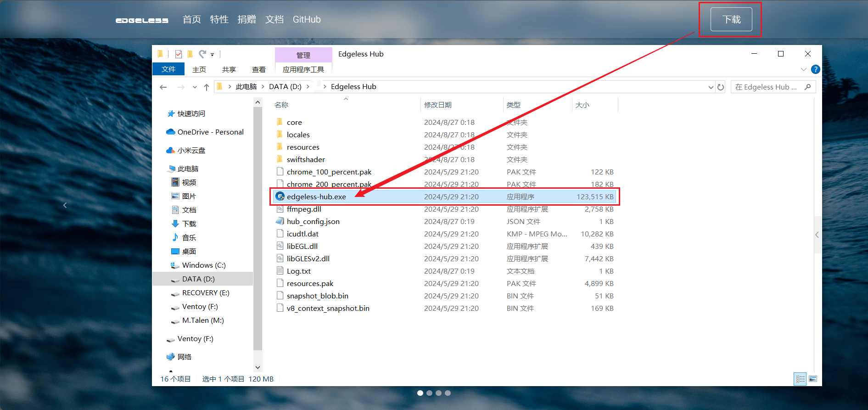Select the second carousel dot indicator
868x410 pixels.
[429, 393]
